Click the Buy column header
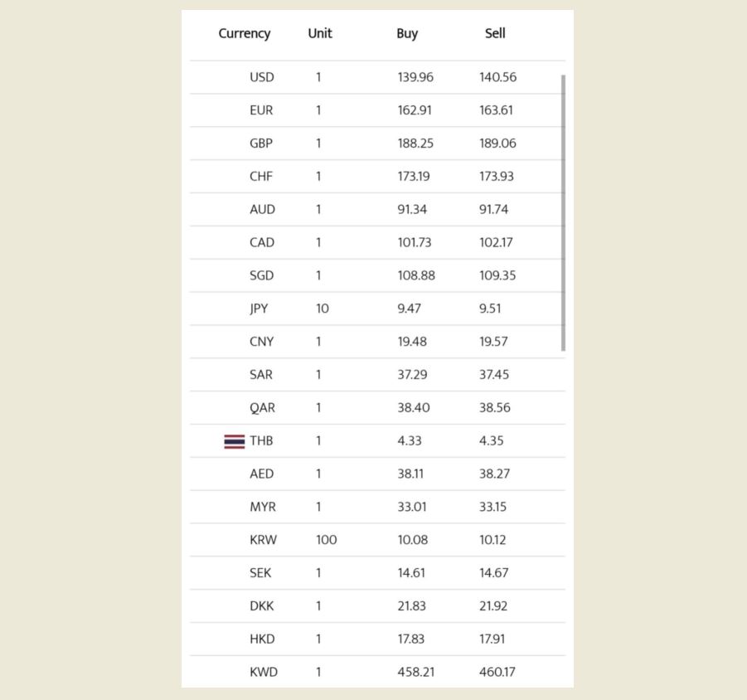 pos(407,33)
